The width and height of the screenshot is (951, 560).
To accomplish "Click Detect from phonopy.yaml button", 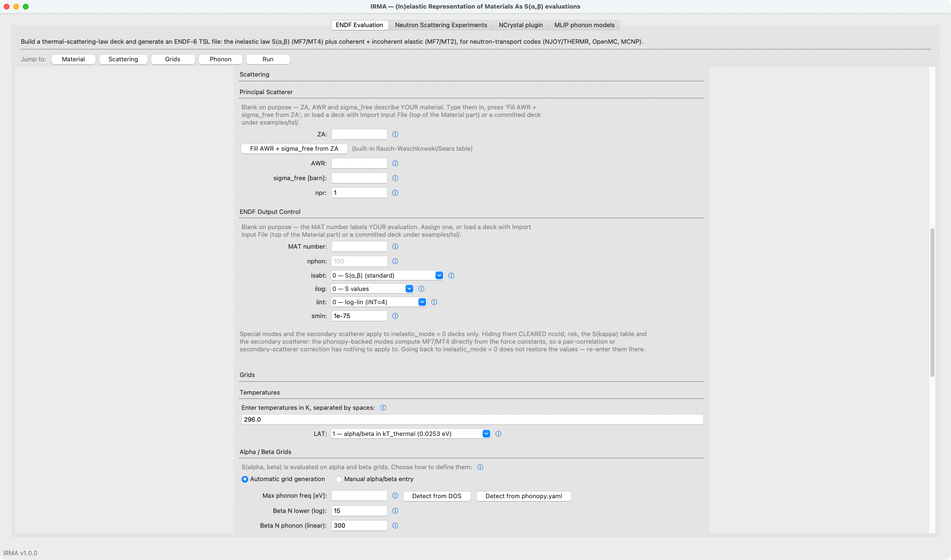I will tap(524, 496).
